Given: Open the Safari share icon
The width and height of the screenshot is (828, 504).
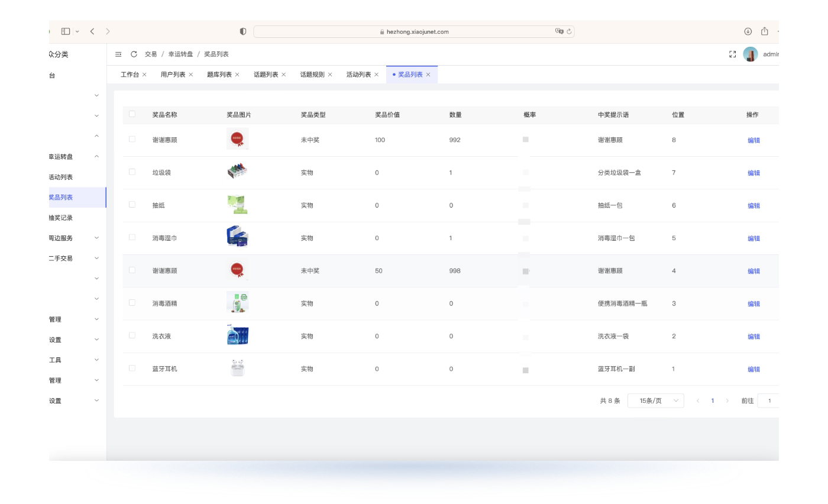Looking at the screenshot, I should [x=764, y=31].
